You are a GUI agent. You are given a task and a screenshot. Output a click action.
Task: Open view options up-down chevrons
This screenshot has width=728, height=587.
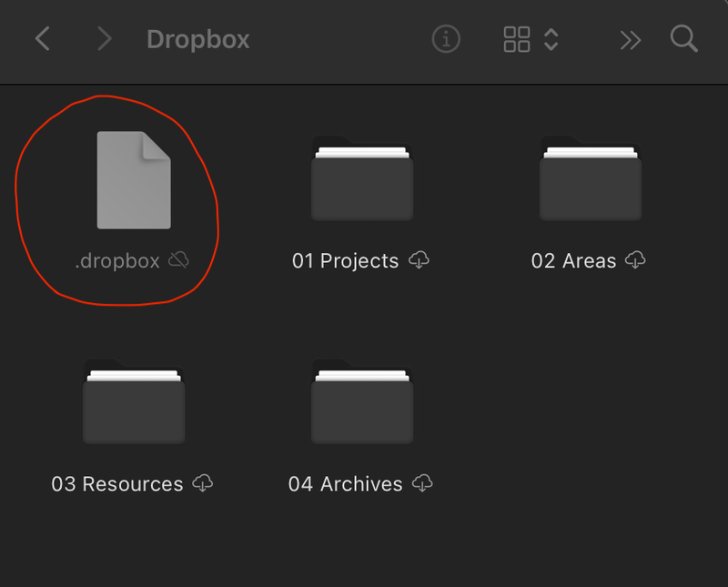[551, 39]
